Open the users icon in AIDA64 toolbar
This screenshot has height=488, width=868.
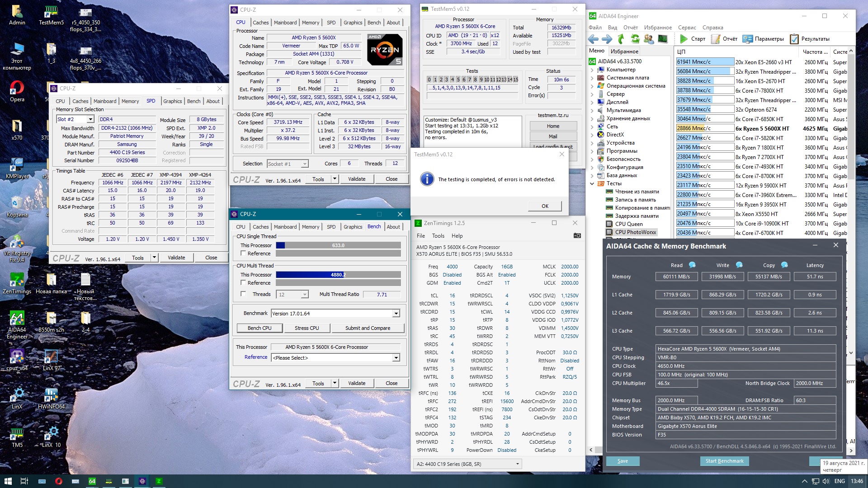pos(649,39)
